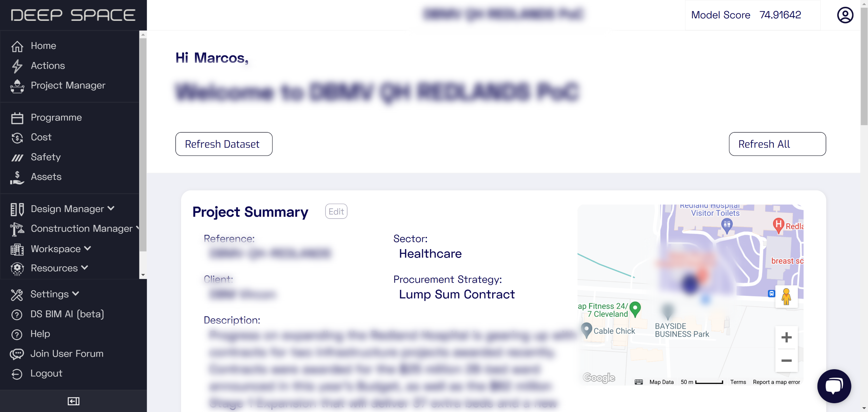Click the Cost dollar icon

point(17,138)
